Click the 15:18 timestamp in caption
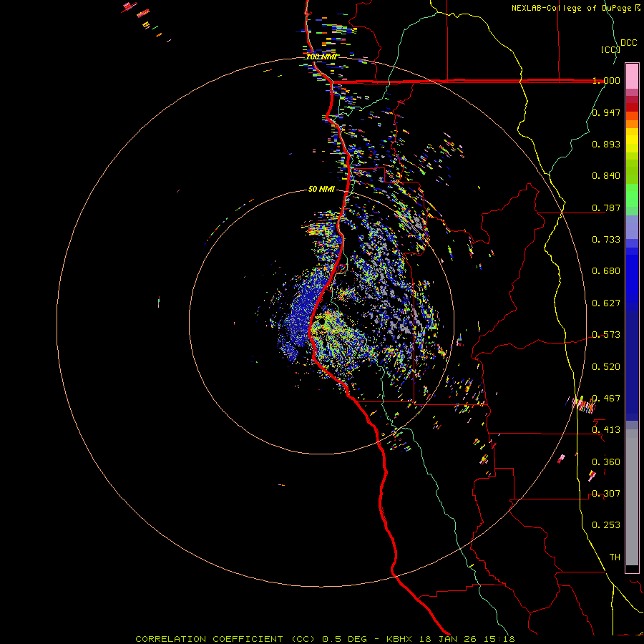This screenshot has height=644, width=644. click(x=501, y=639)
